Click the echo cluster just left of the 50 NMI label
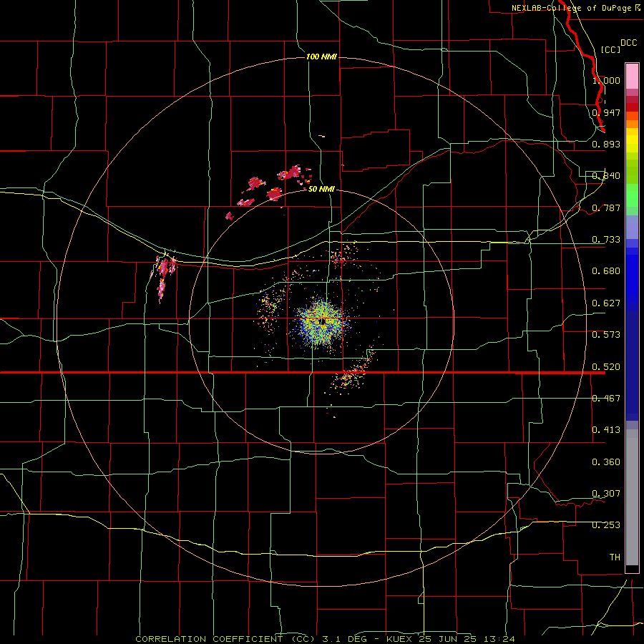The image size is (644, 644). click(x=274, y=193)
